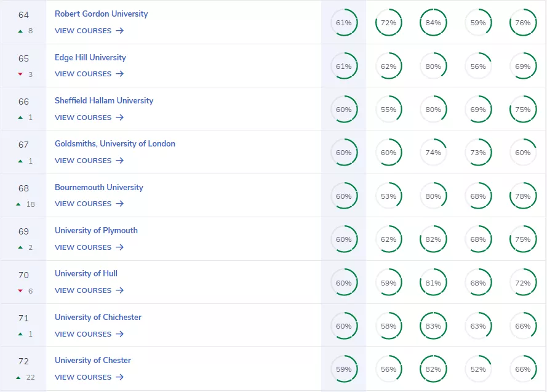Click the red down arrow beside University of Hull
547x392 pixels.
[20, 291]
